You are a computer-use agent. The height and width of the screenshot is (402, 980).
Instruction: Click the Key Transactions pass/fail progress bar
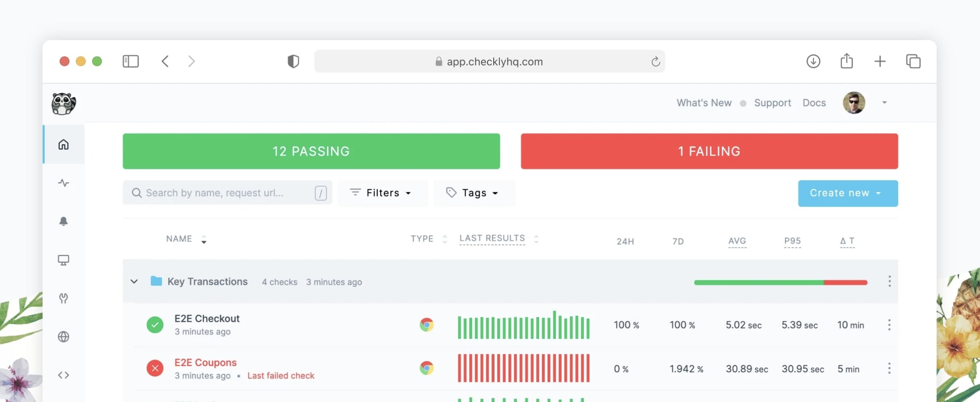[x=781, y=282]
